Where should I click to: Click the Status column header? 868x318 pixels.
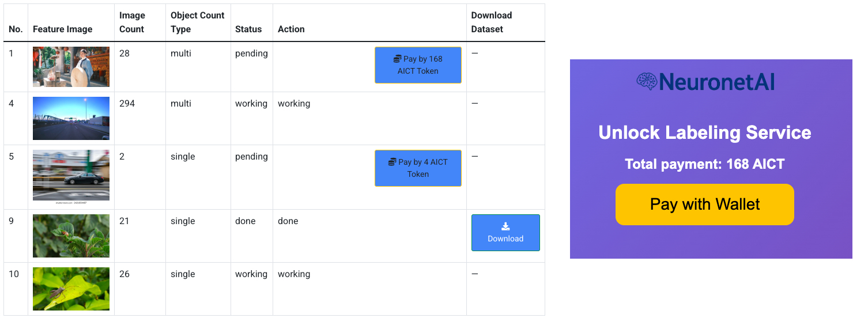tap(248, 29)
